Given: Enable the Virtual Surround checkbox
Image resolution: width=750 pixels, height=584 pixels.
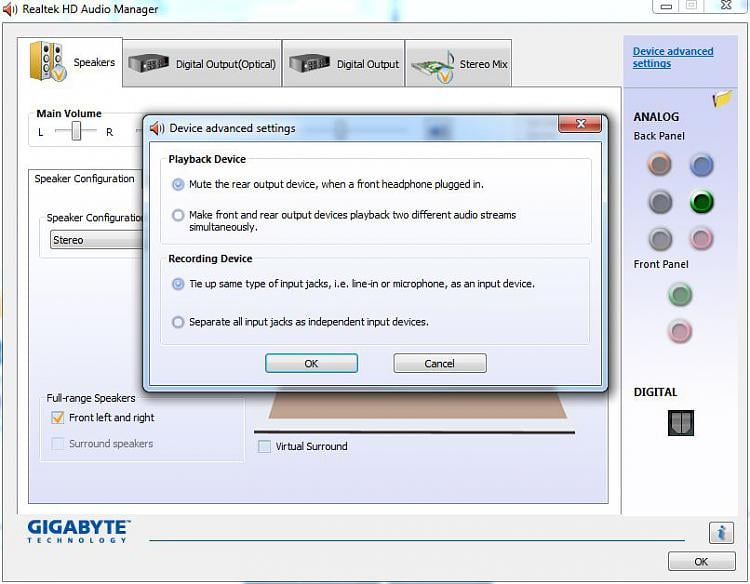Looking at the screenshot, I should (x=264, y=446).
